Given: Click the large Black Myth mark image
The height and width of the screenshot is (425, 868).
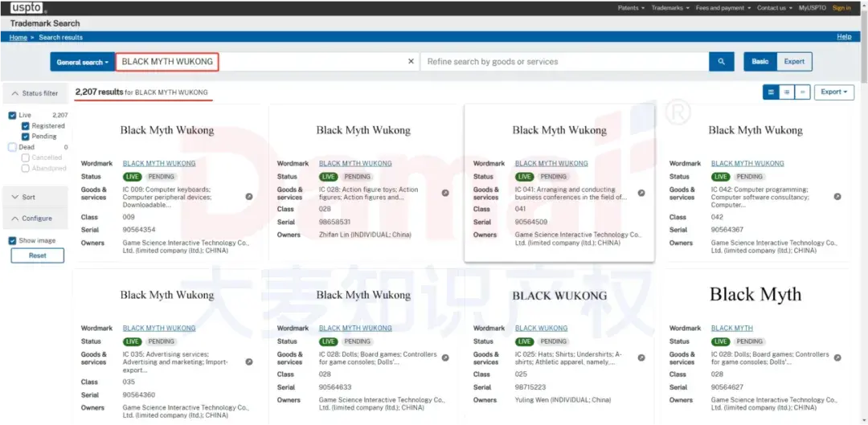Looking at the screenshot, I should click(755, 294).
